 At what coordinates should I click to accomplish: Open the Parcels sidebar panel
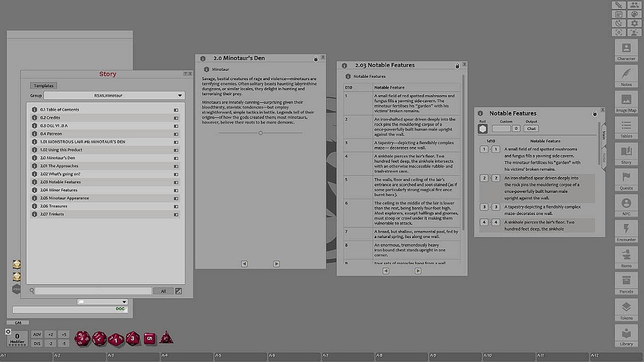(626, 284)
